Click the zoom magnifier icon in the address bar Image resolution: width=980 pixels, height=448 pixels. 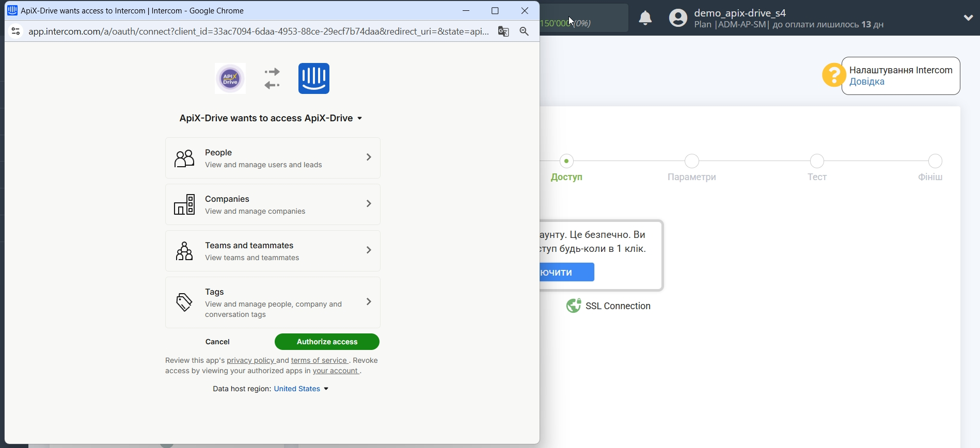[525, 31]
